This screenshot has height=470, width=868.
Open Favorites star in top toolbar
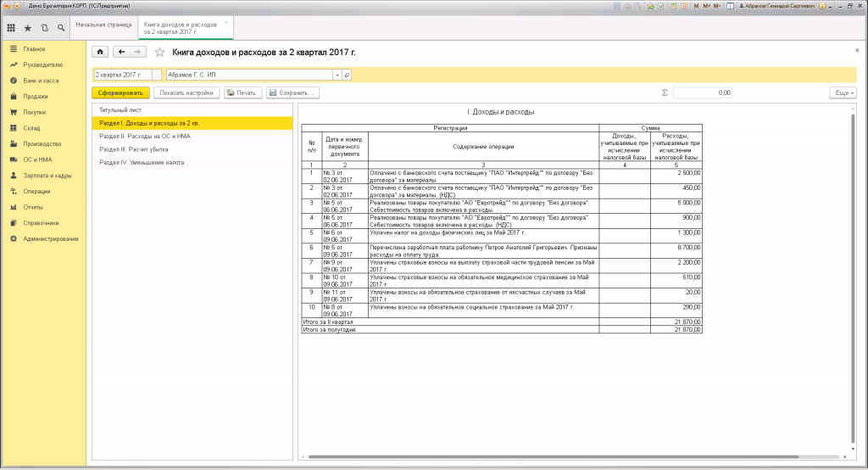[x=28, y=28]
